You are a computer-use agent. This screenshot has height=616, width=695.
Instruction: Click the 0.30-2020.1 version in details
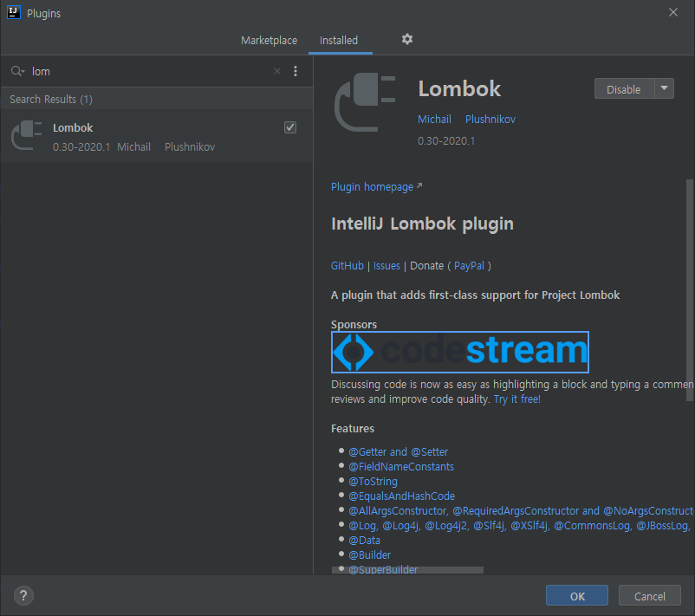point(446,141)
